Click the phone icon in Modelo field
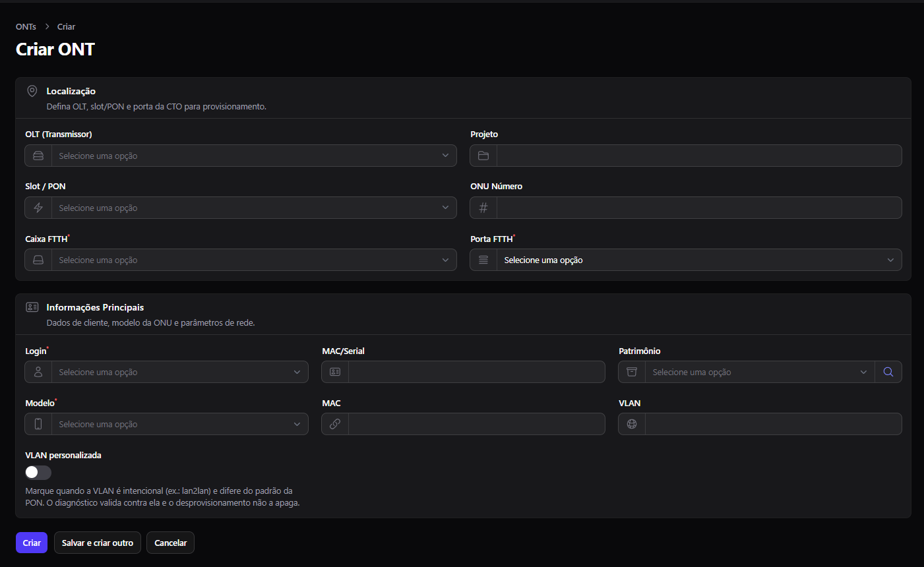Screen dimensions: 924x567 click(x=38, y=424)
